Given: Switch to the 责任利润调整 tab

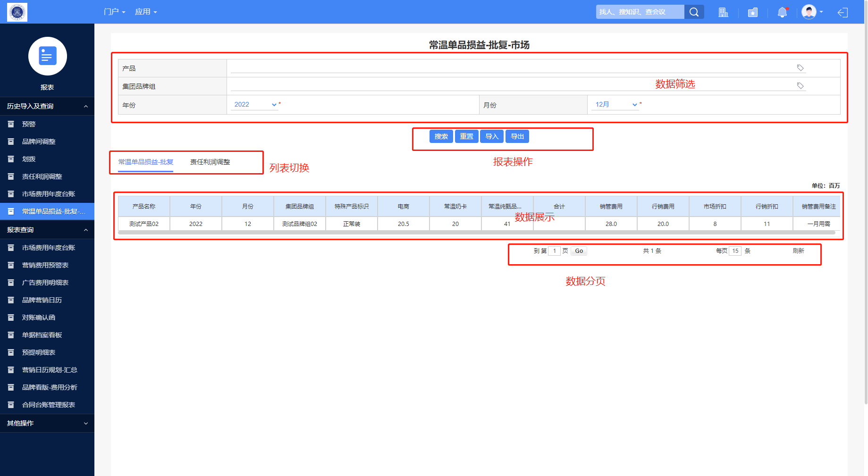Looking at the screenshot, I should [210, 162].
